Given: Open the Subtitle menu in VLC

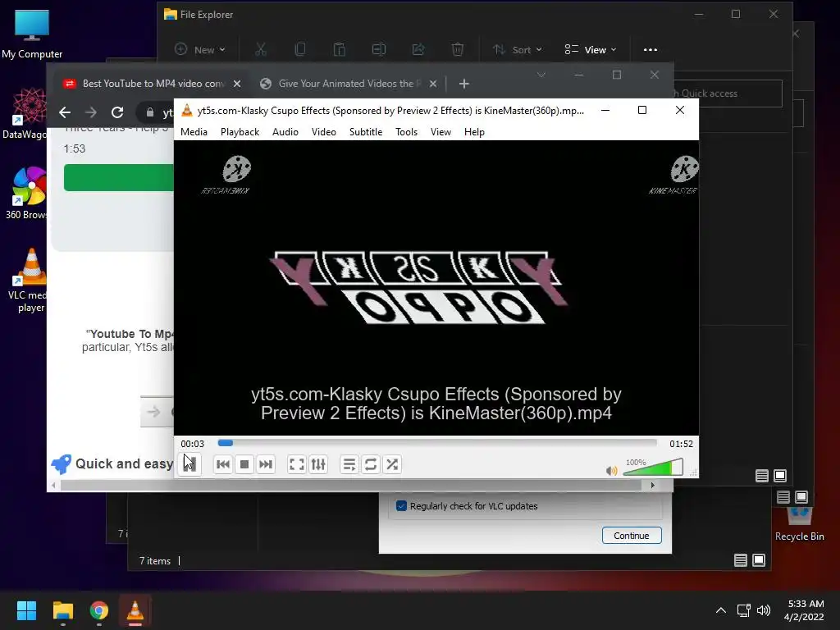Looking at the screenshot, I should [x=366, y=132].
